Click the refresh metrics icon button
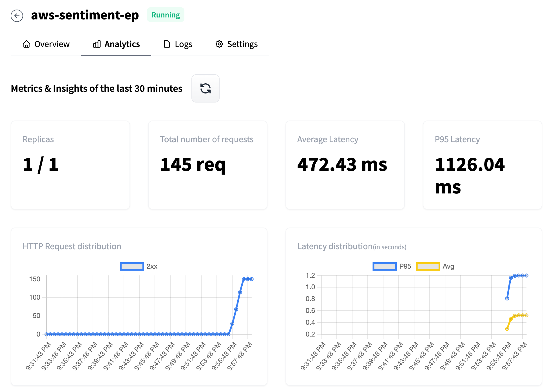This screenshot has width=549, height=392. click(x=205, y=88)
